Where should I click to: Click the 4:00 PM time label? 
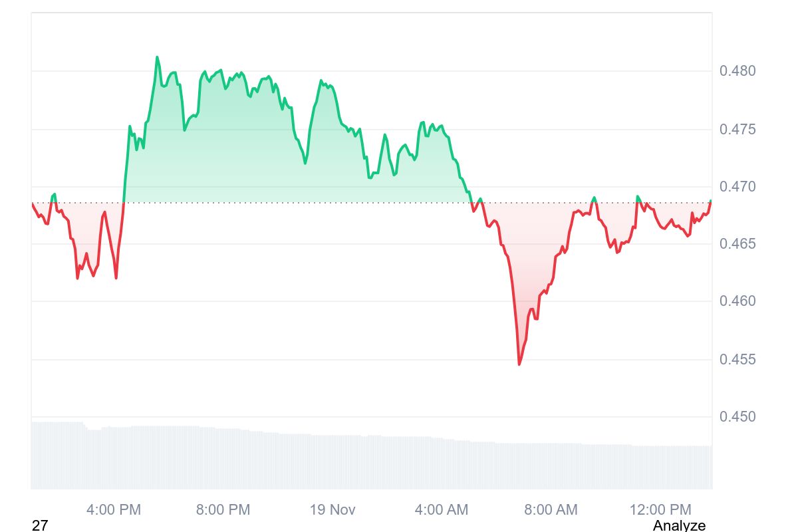114,510
